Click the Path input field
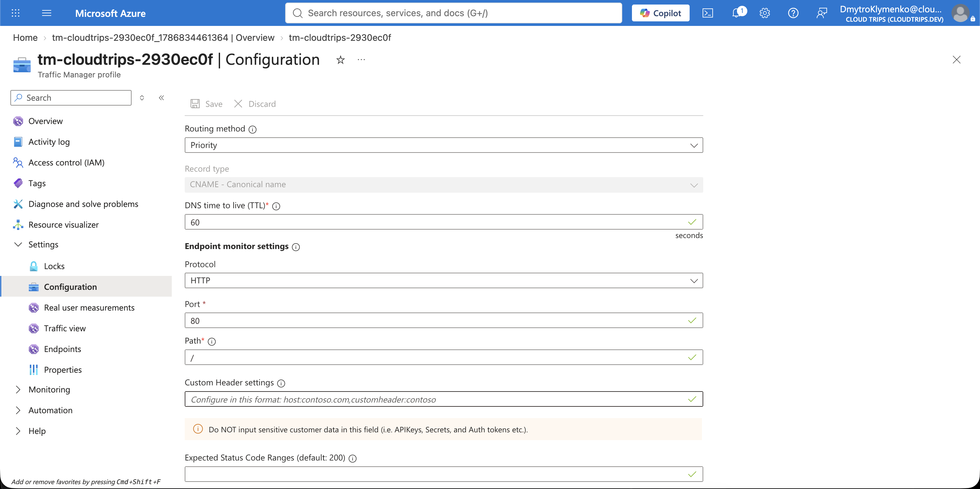This screenshot has width=980, height=489. click(444, 358)
